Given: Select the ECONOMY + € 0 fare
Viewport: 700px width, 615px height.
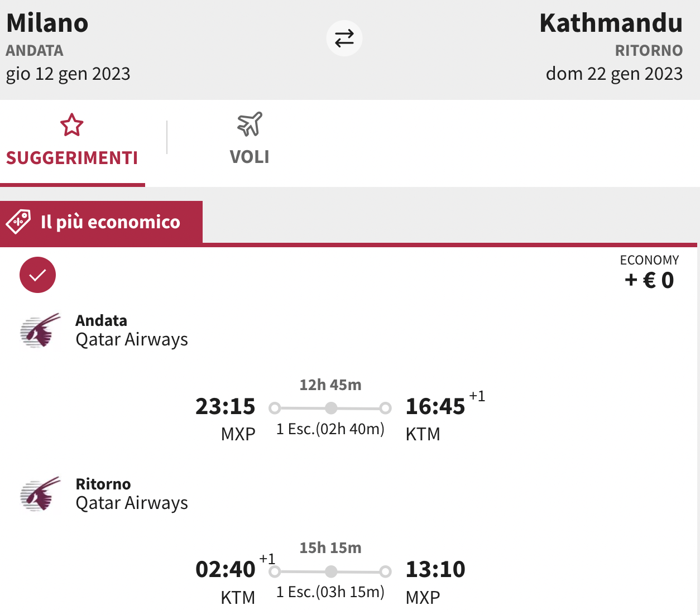Looking at the screenshot, I should (649, 272).
